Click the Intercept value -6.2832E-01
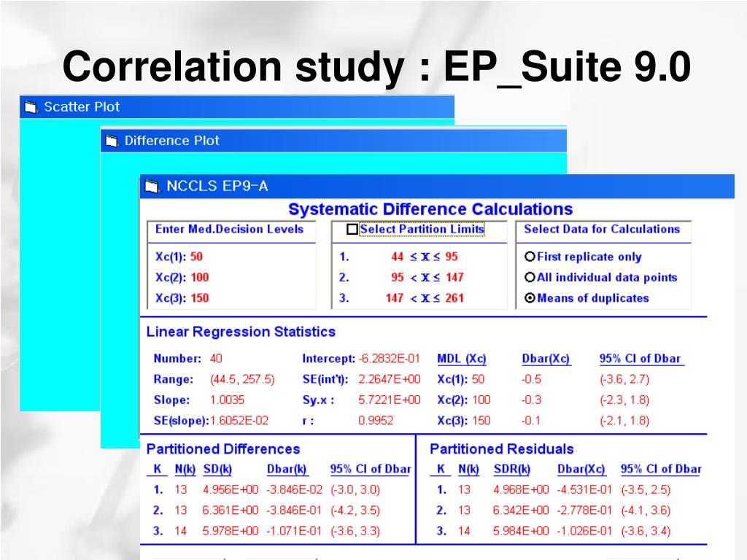Screen dimensions: 747x560 (390, 359)
